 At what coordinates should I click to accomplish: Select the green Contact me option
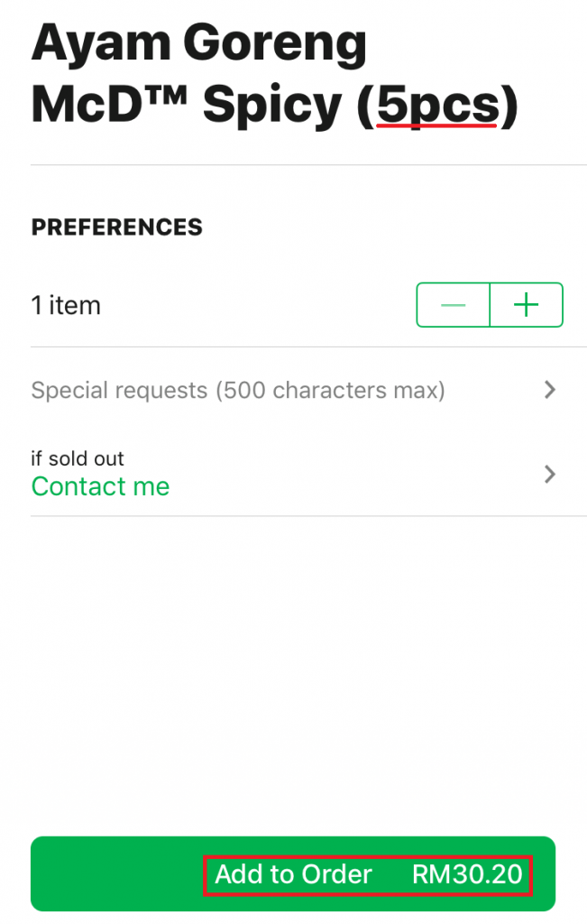(x=100, y=486)
